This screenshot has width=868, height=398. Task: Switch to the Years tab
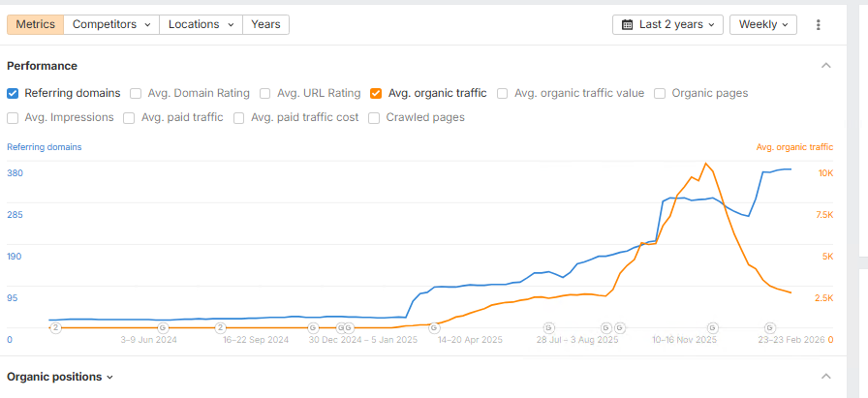tap(265, 24)
